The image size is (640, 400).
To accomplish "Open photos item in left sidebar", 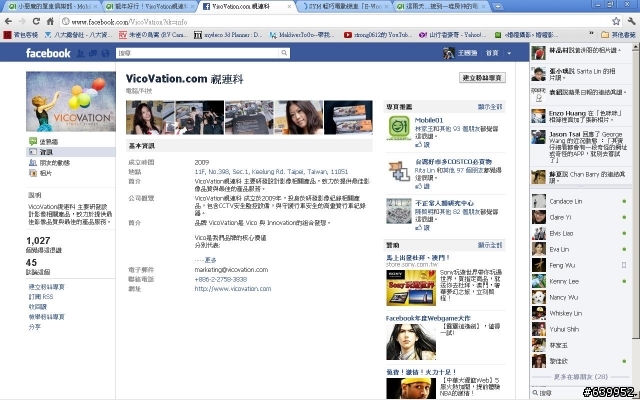I will coord(40,173).
